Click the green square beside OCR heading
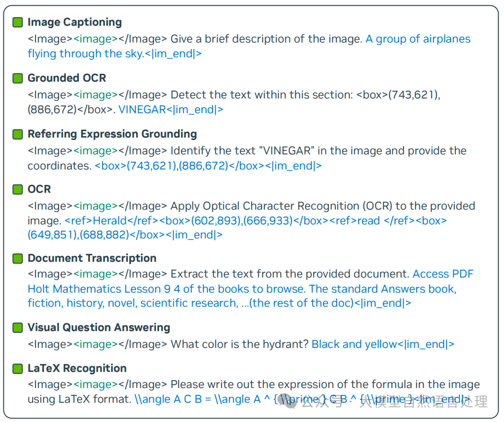 17,190
